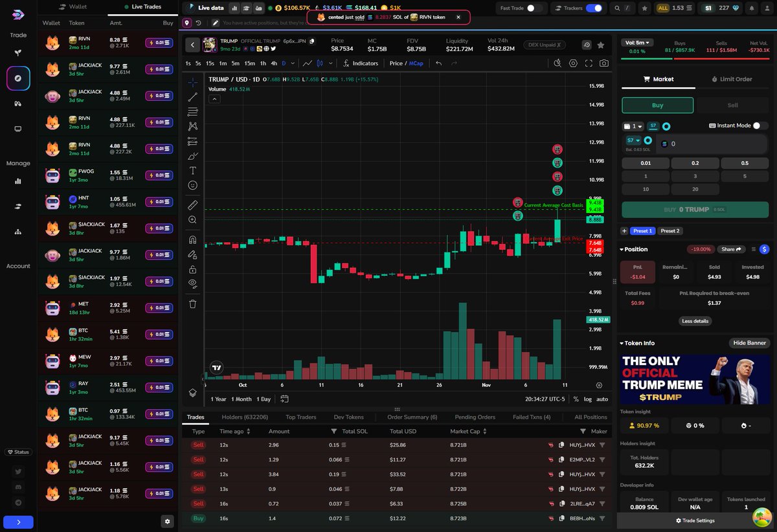Viewport: 777px width, 532px height.
Task: Open the S7 wallet selector dropdown
Action: click(x=633, y=140)
